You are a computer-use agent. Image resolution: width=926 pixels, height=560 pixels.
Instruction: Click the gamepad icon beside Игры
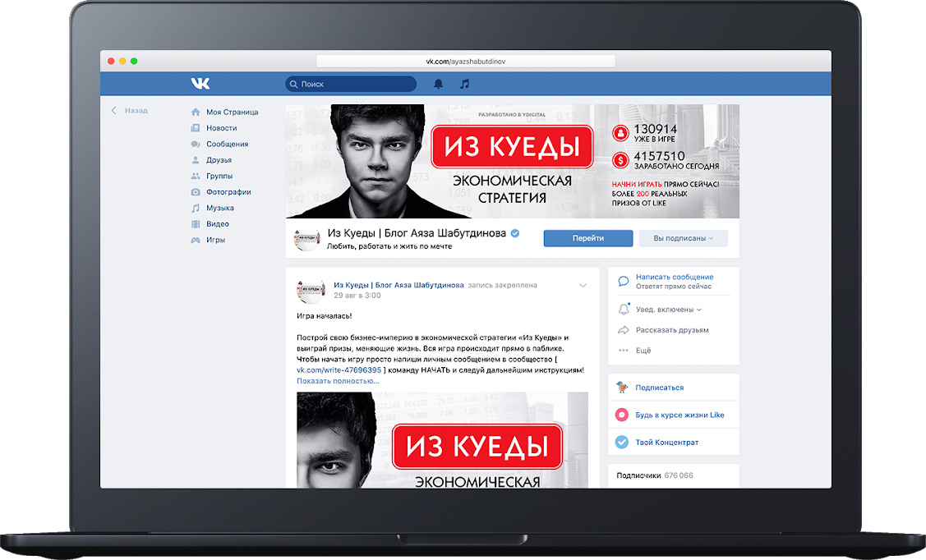(x=196, y=240)
